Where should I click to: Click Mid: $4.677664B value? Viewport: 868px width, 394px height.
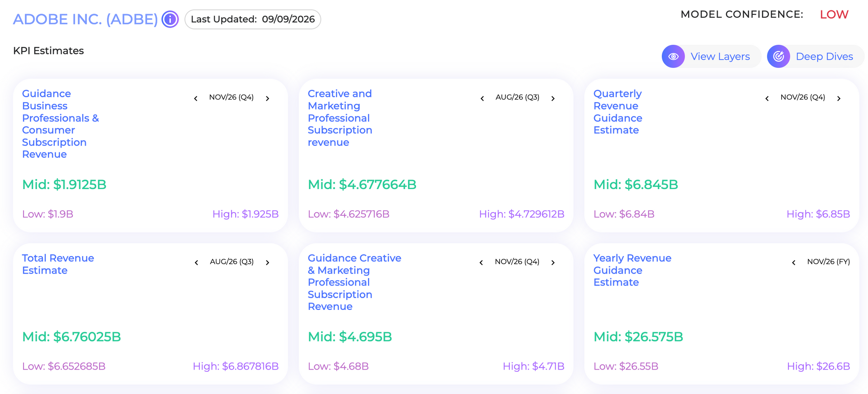pyautogui.click(x=362, y=185)
